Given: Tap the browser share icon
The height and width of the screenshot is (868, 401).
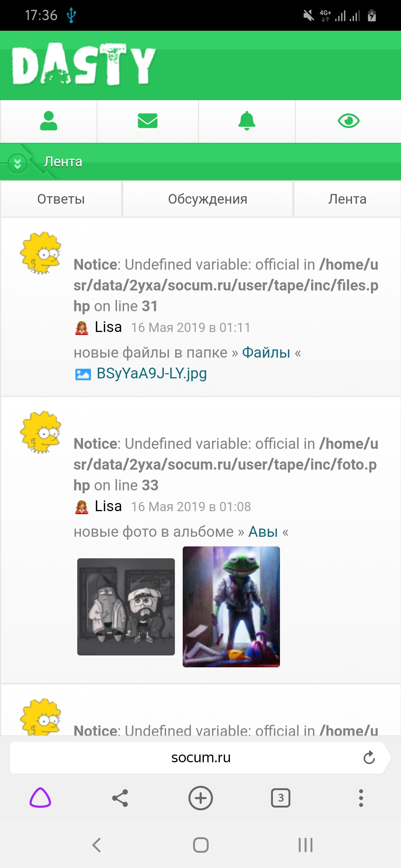Looking at the screenshot, I should point(120,798).
